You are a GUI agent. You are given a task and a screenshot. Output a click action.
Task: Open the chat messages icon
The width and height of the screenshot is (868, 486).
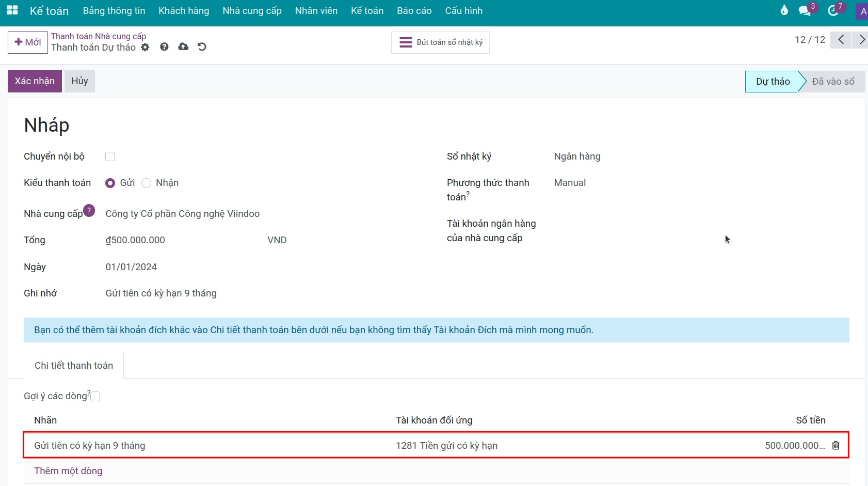[x=804, y=11]
